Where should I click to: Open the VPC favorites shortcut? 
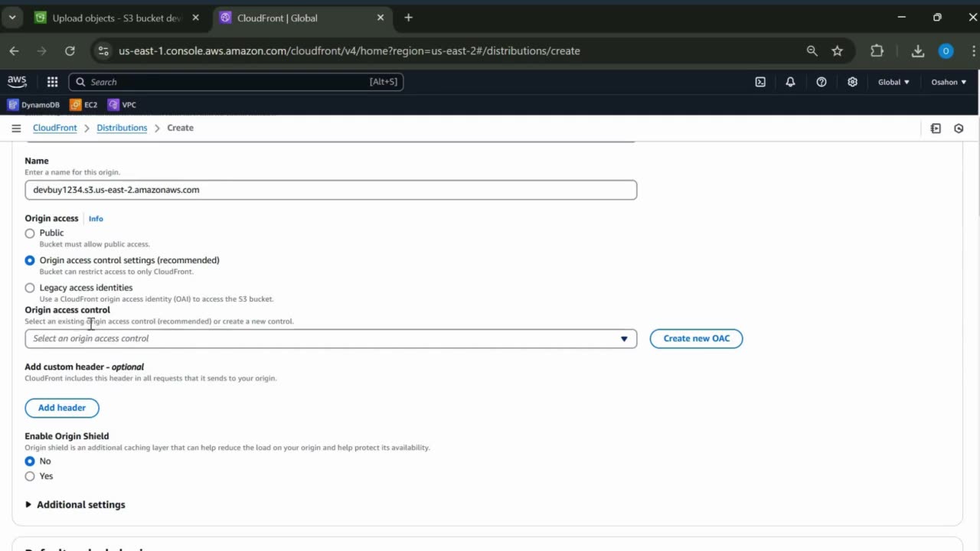(122, 105)
